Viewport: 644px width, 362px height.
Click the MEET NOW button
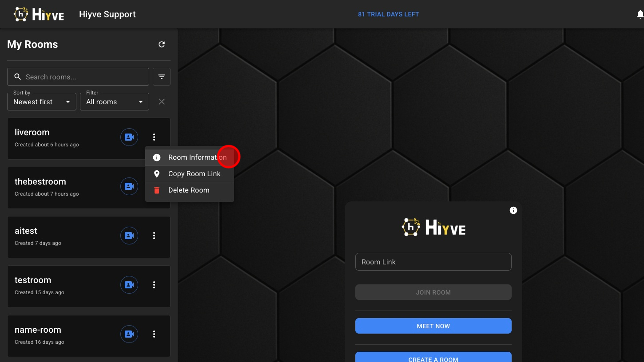[x=433, y=326]
